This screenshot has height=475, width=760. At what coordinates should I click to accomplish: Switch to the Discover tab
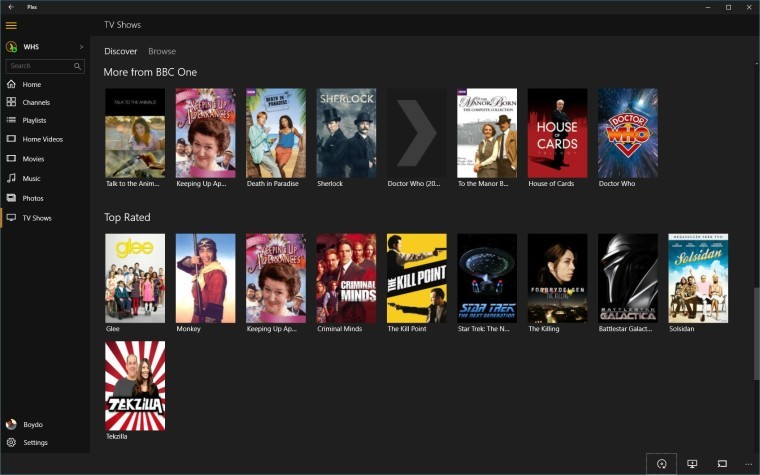pyautogui.click(x=121, y=51)
